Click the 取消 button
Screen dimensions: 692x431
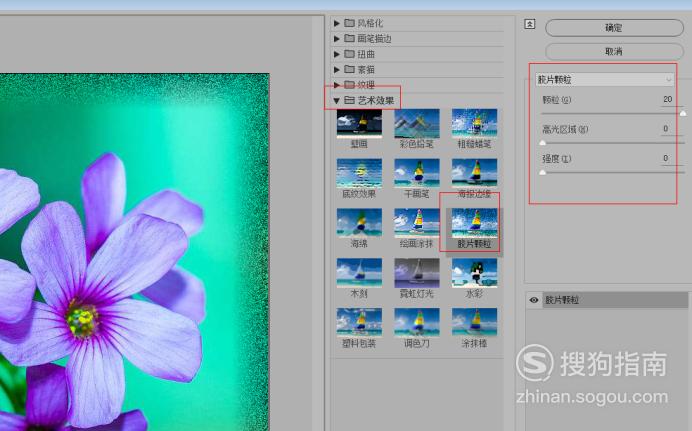coord(614,52)
